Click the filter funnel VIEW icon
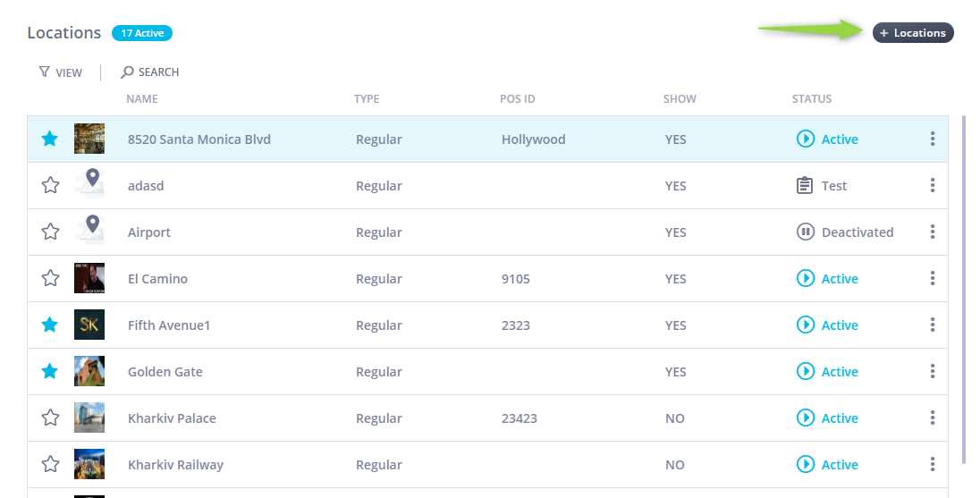The image size is (980, 498). point(44,72)
